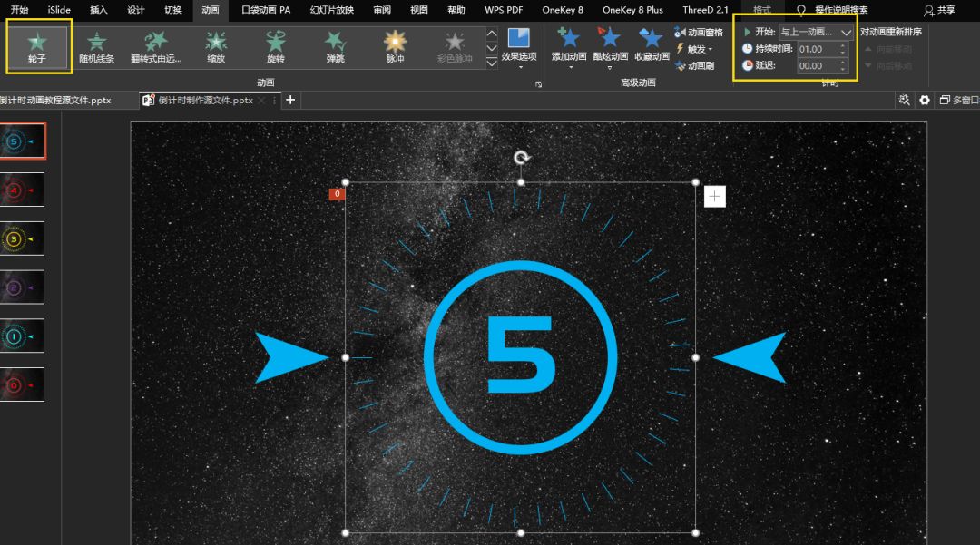Open animation group dialog launcher
The width and height of the screenshot is (980, 545).
(539, 83)
